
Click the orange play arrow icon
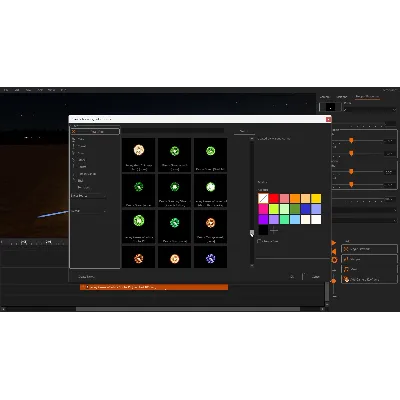[334, 243]
